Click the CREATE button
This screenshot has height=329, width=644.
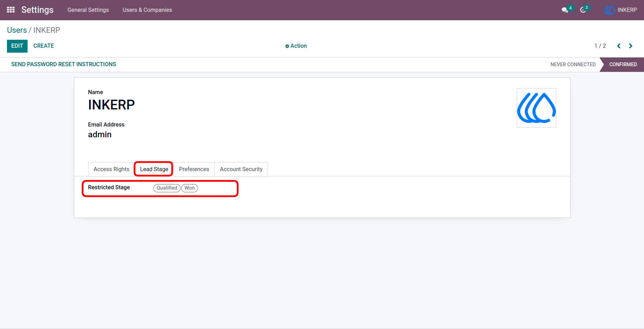coord(44,46)
